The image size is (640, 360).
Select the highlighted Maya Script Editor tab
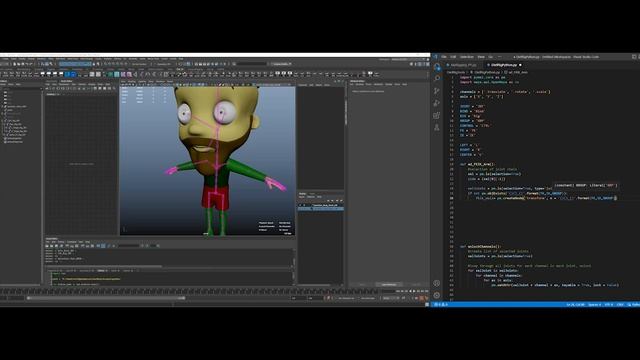pos(102,270)
